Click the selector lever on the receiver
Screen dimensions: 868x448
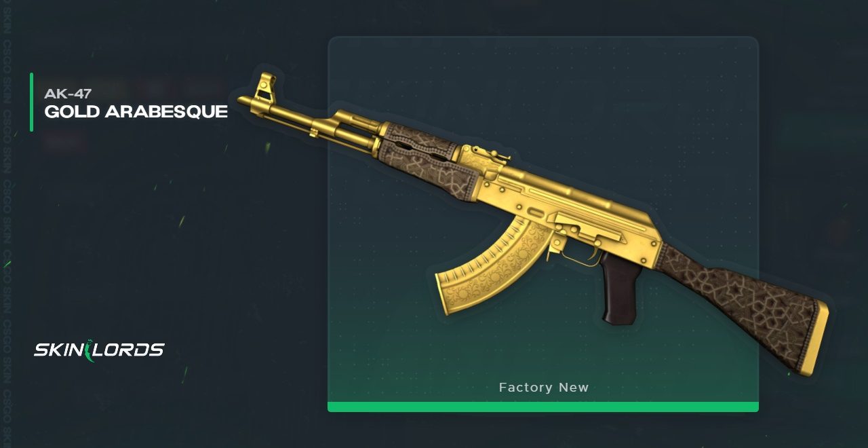tap(587, 229)
